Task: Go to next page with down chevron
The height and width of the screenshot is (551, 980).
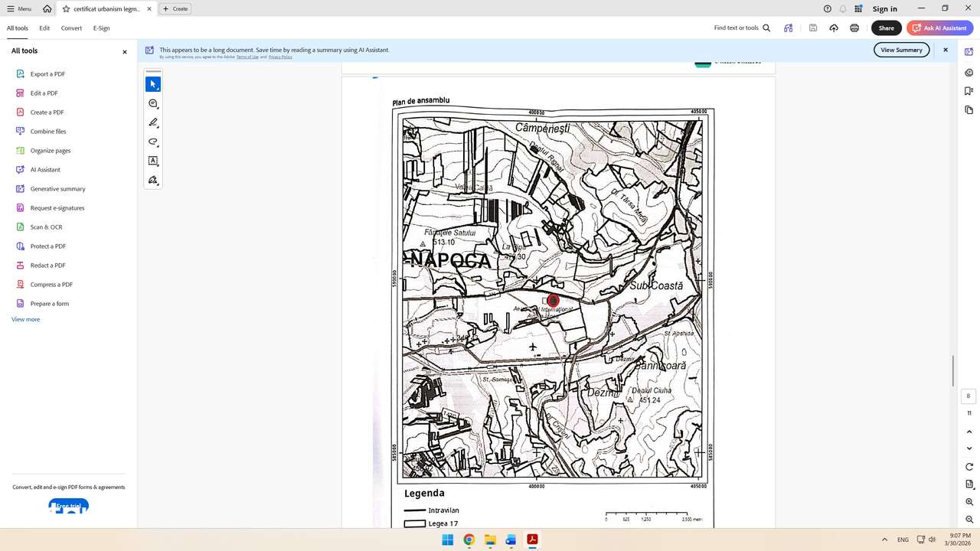Action: tap(969, 448)
